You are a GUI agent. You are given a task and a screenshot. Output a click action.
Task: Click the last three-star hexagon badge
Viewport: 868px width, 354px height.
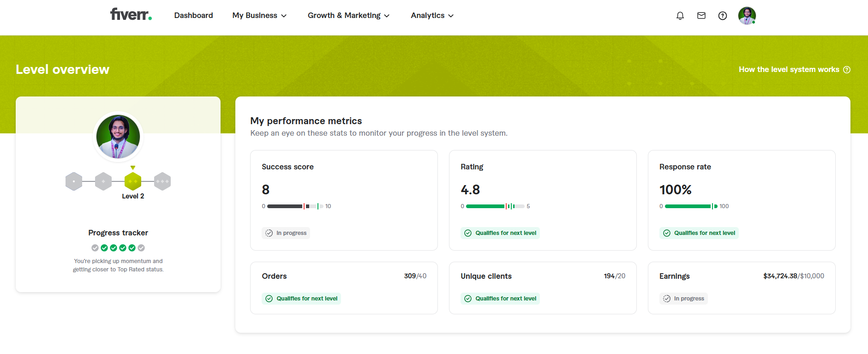coord(162,181)
